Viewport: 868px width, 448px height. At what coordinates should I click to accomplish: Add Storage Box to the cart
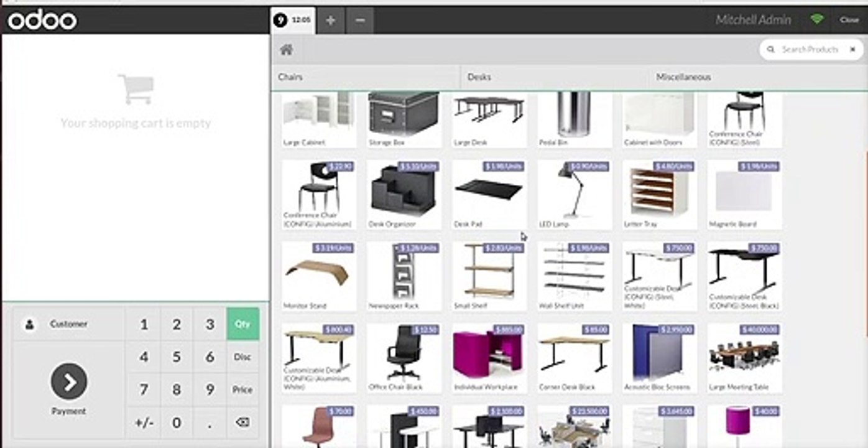point(404,119)
